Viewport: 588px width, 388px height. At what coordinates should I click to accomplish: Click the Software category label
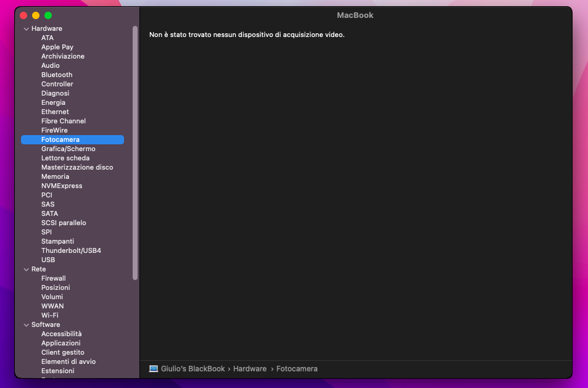(46, 324)
